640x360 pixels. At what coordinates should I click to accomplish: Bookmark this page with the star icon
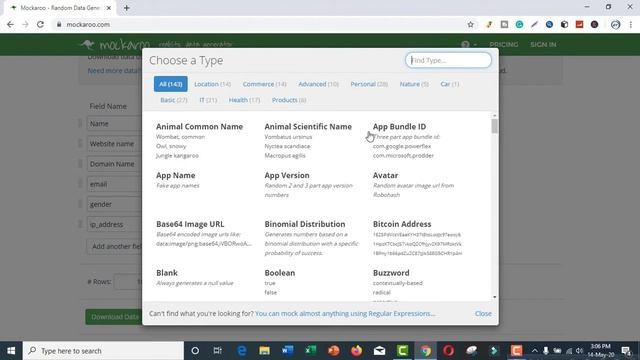tap(471, 24)
